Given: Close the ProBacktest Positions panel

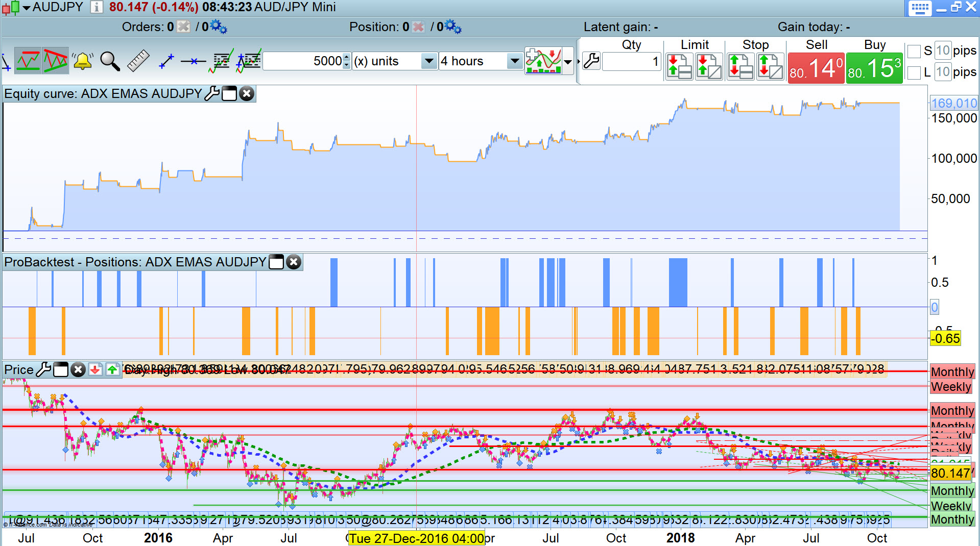Looking at the screenshot, I should [293, 262].
